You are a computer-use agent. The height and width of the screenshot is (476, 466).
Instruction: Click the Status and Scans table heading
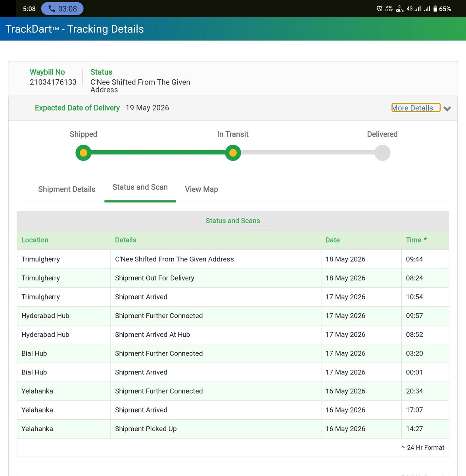(x=233, y=221)
